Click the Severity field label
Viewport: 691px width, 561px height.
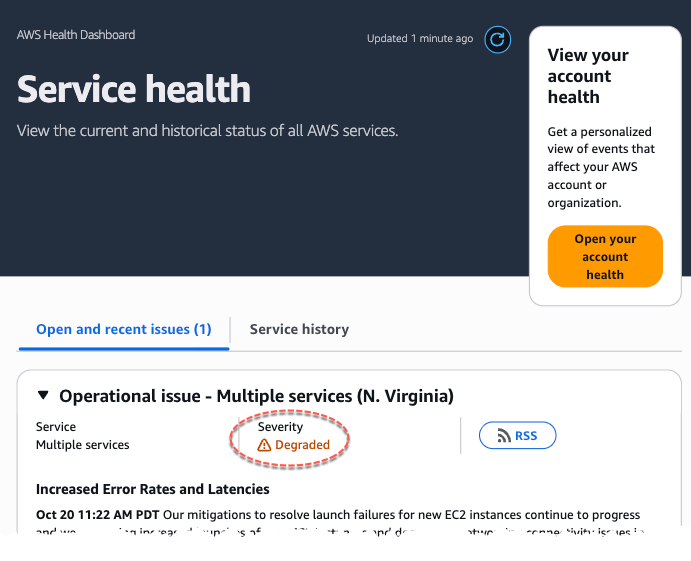(x=280, y=427)
